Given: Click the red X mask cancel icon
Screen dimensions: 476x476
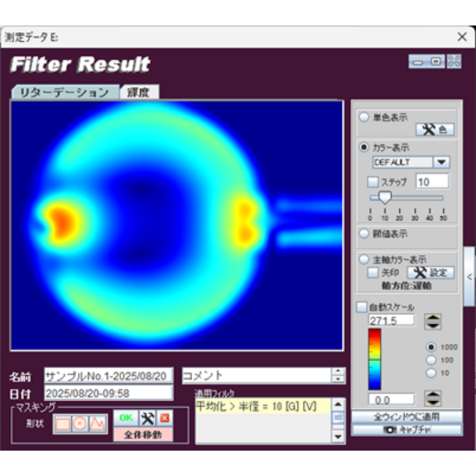Looking at the screenshot, I should pyautogui.click(x=165, y=418).
